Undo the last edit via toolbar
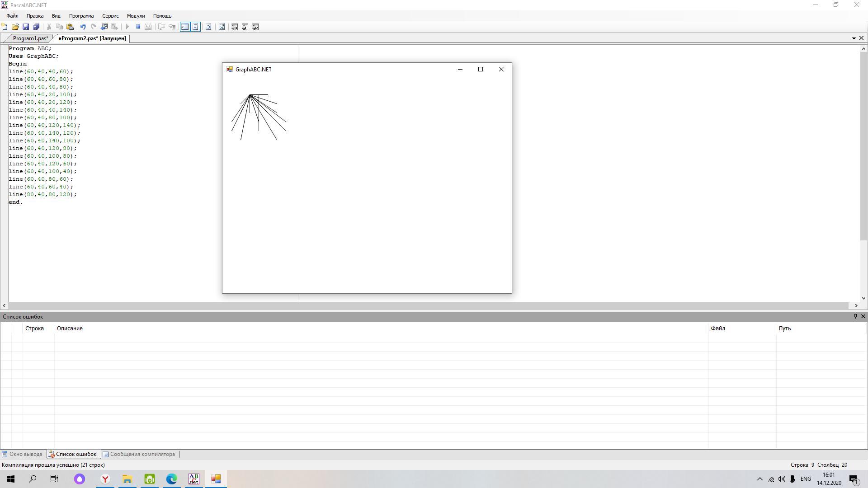868x488 pixels. click(x=83, y=27)
